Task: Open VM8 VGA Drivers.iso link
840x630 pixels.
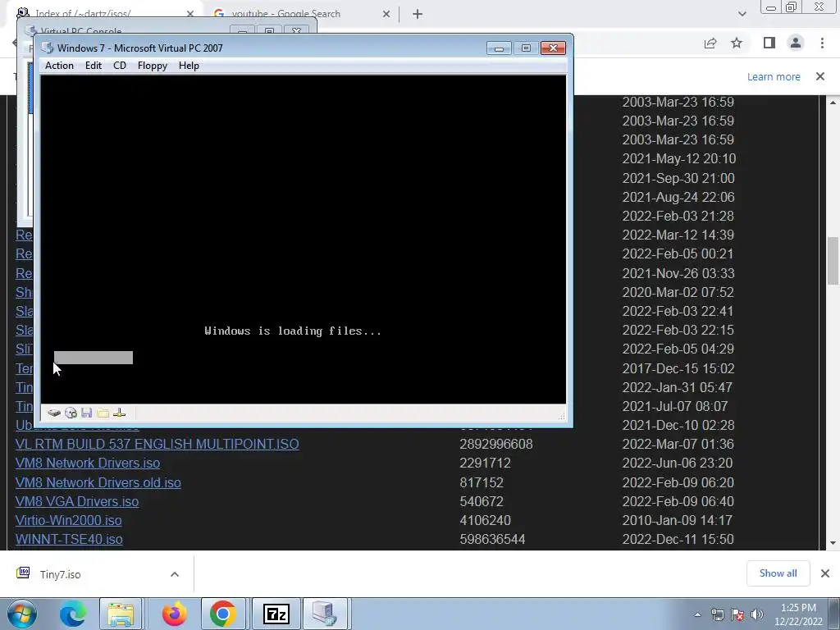Action: click(76, 501)
